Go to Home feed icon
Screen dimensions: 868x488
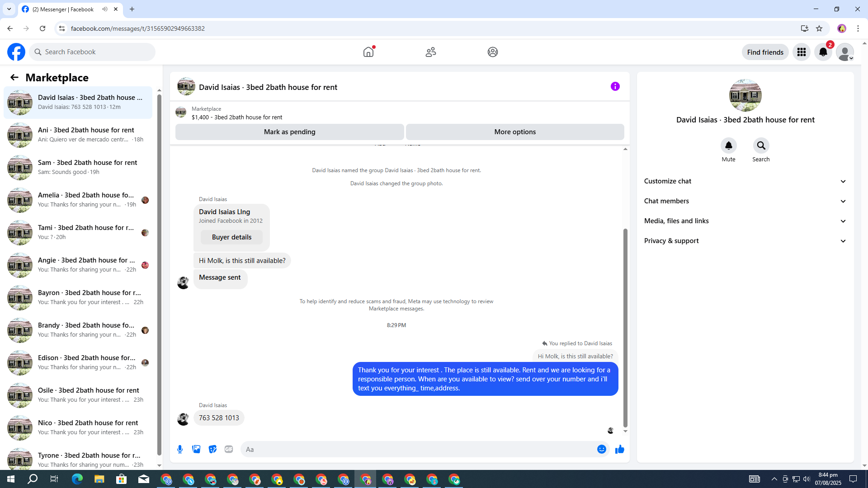pos(368,52)
